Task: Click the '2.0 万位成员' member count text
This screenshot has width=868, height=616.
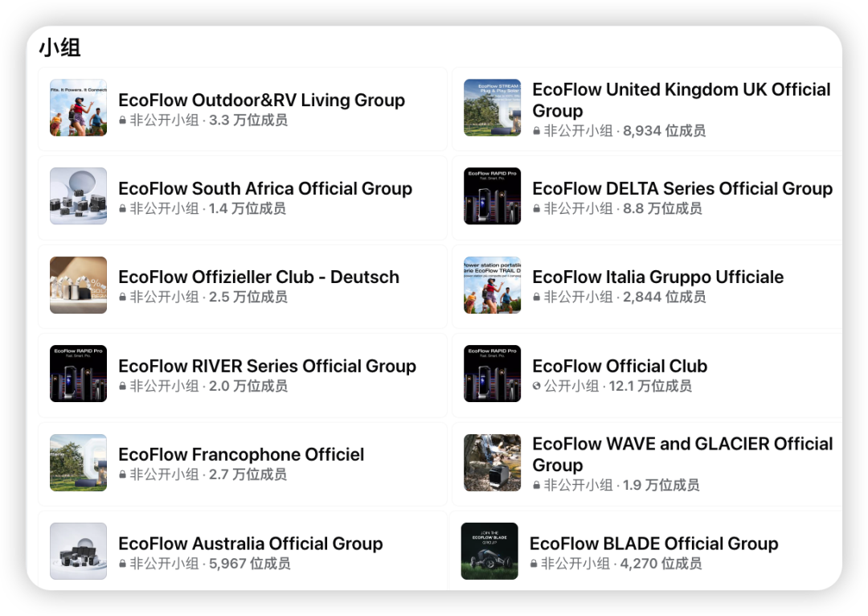Action: click(248, 386)
